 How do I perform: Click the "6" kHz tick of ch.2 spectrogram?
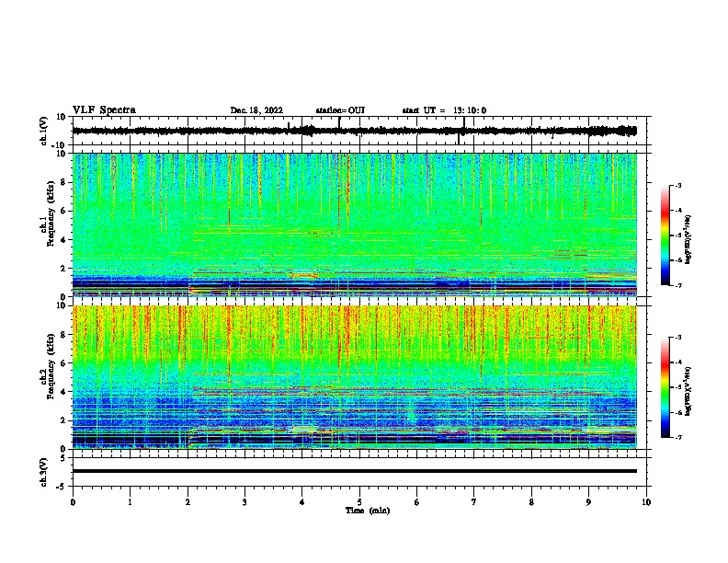(x=63, y=363)
